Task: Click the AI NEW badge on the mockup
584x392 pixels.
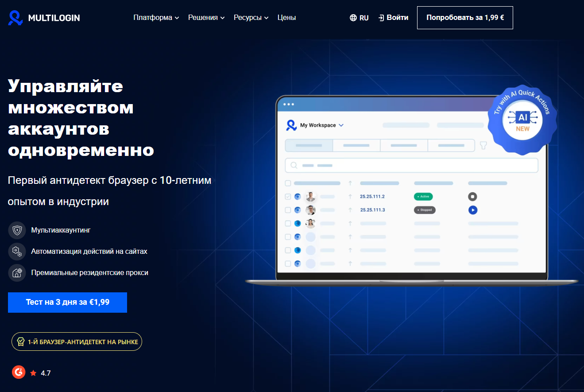Action: point(522,120)
